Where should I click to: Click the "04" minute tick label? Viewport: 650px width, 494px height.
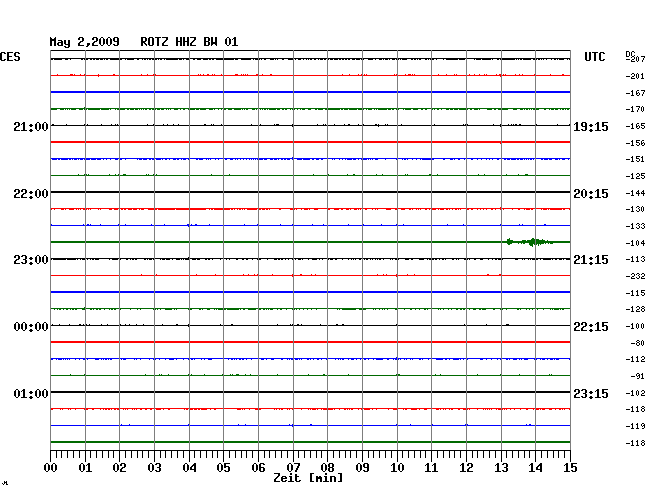coord(189,468)
